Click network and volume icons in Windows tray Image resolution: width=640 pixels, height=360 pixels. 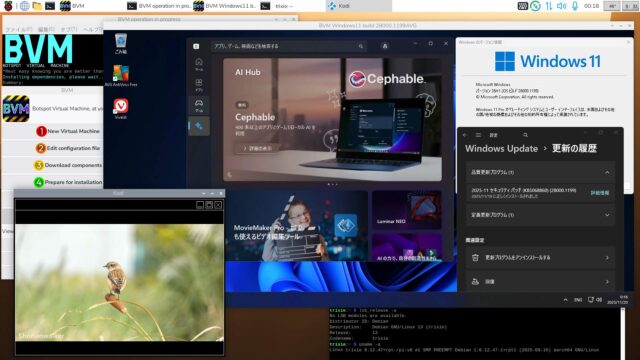[595, 300]
